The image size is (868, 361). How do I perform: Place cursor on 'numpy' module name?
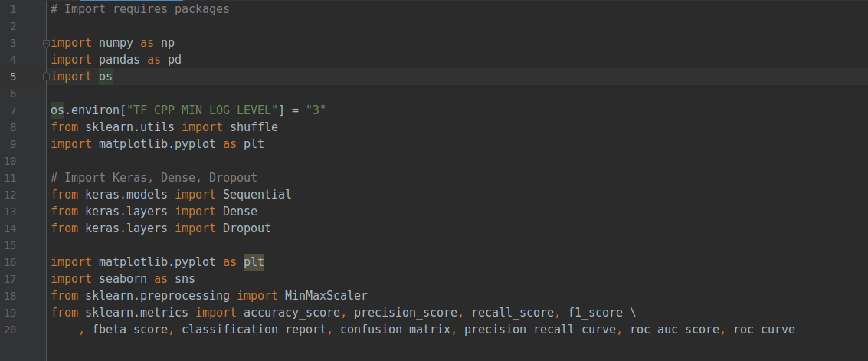pos(116,43)
